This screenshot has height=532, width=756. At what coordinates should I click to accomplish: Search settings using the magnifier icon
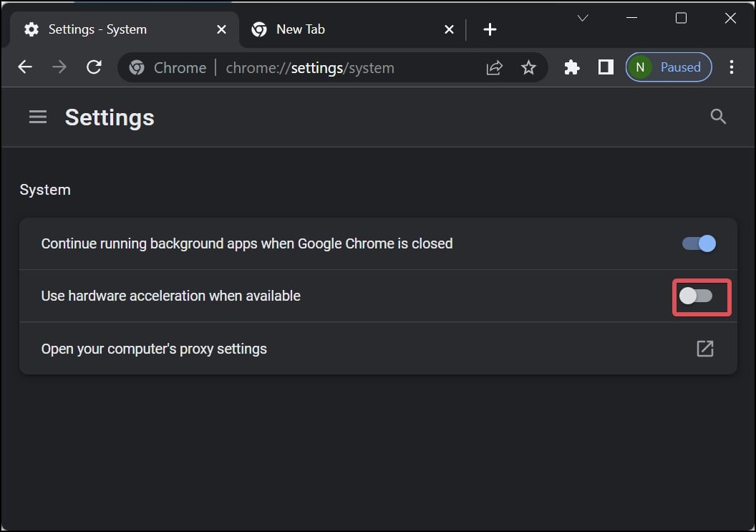718,116
